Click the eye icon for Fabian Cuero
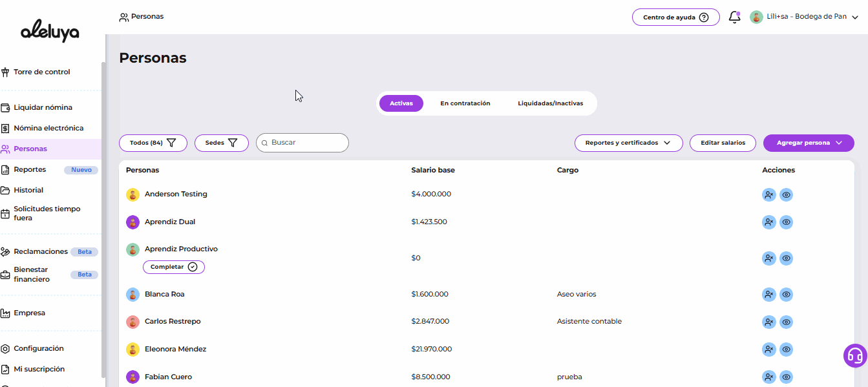 [x=786, y=377]
